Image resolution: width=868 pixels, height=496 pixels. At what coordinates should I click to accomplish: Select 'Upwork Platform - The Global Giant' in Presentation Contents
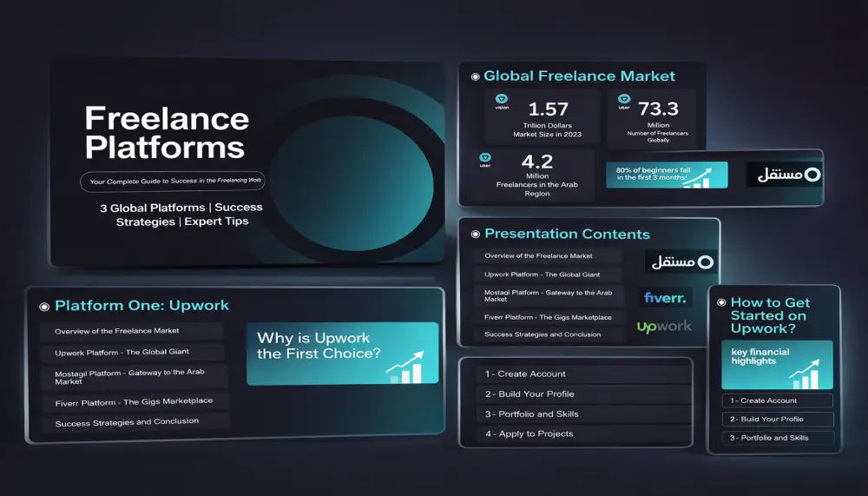pos(548,274)
